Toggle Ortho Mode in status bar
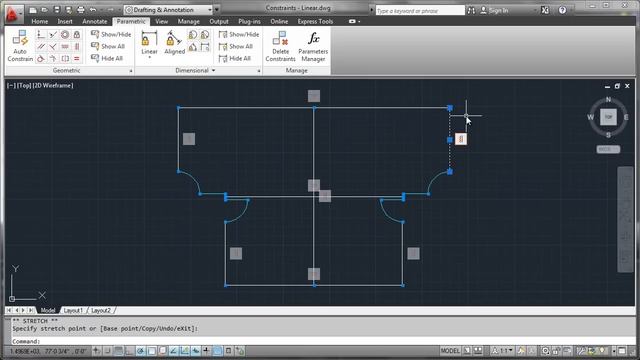640x360 pixels. pyautogui.click(x=129, y=351)
